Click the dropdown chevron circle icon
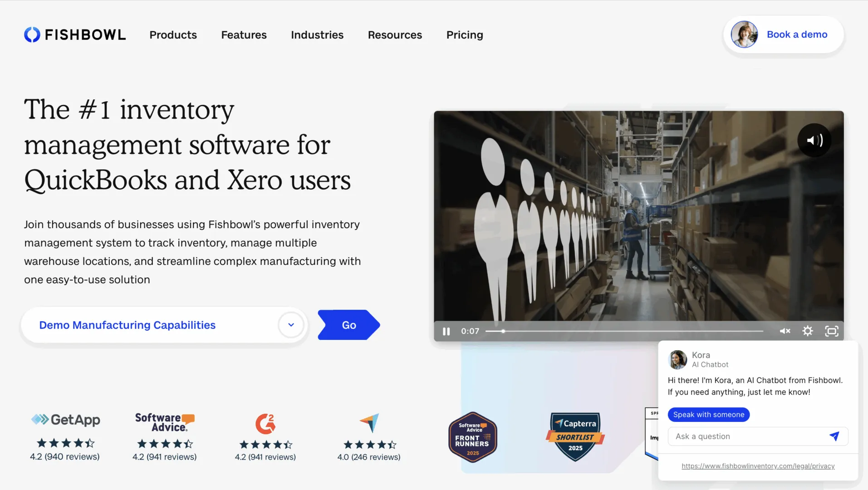 (x=291, y=325)
